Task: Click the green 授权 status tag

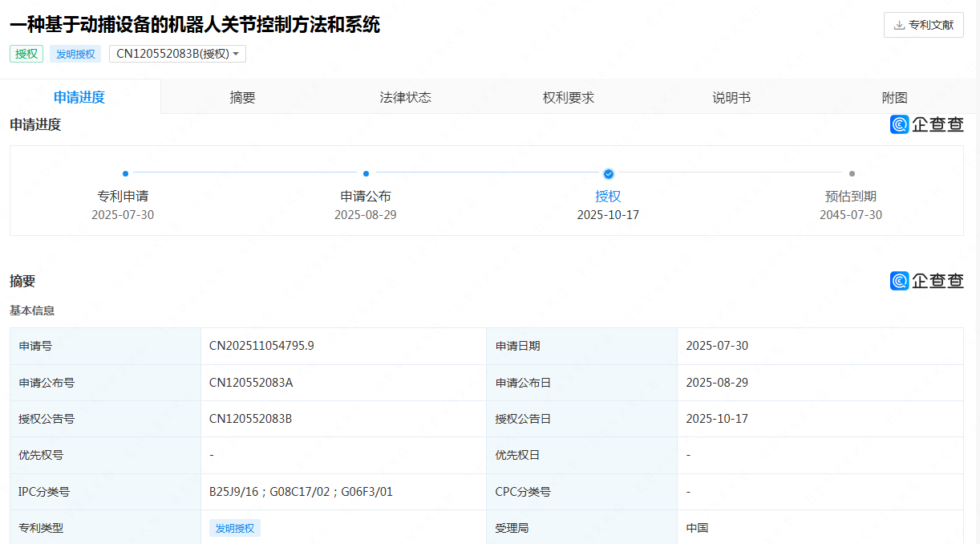Action: coord(26,54)
